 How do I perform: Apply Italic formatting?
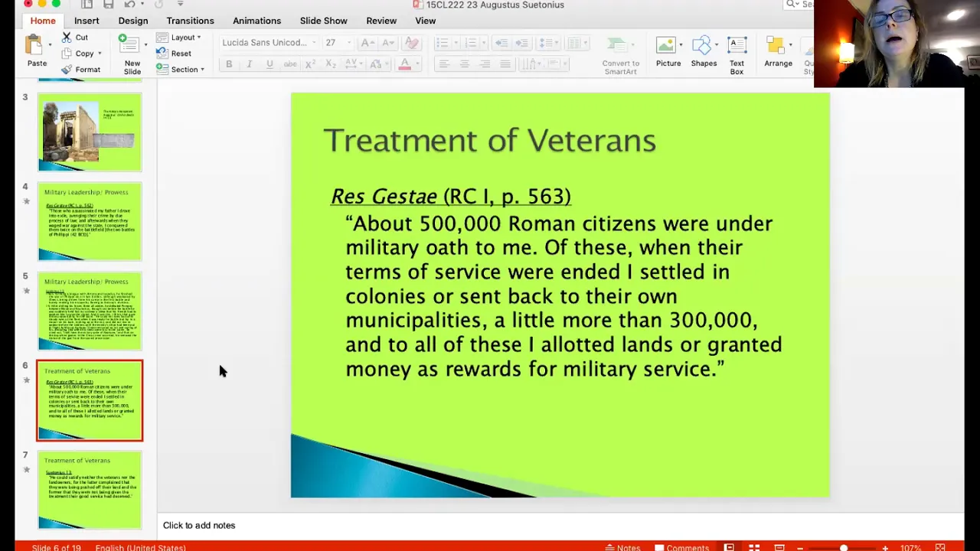(249, 64)
